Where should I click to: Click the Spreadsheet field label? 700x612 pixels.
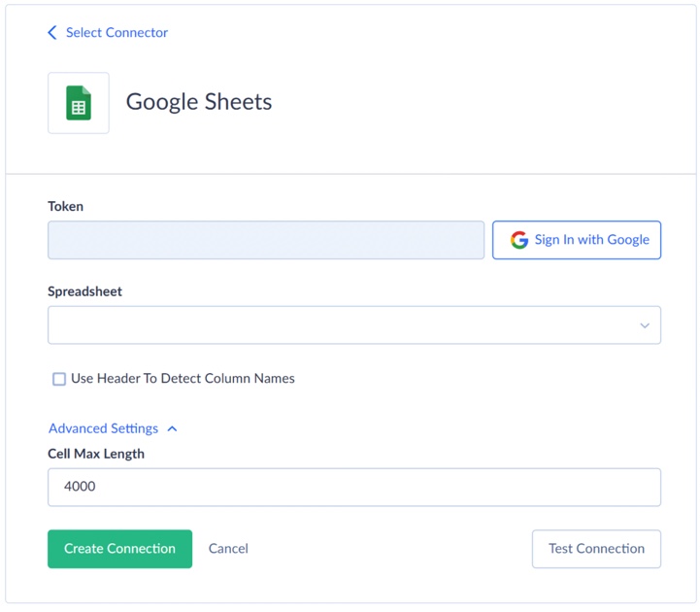point(84,291)
